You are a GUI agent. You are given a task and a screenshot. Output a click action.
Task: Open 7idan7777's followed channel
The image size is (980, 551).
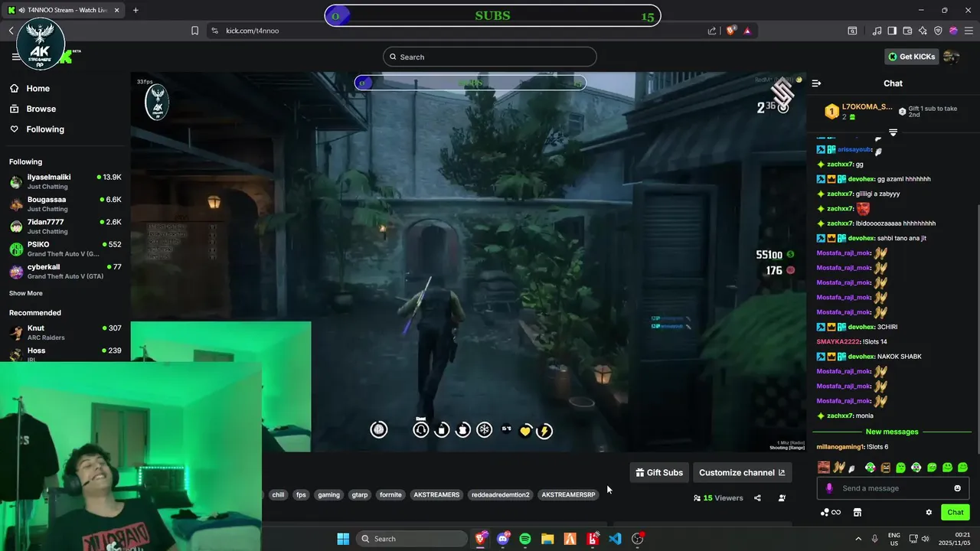(x=65, y=227)
